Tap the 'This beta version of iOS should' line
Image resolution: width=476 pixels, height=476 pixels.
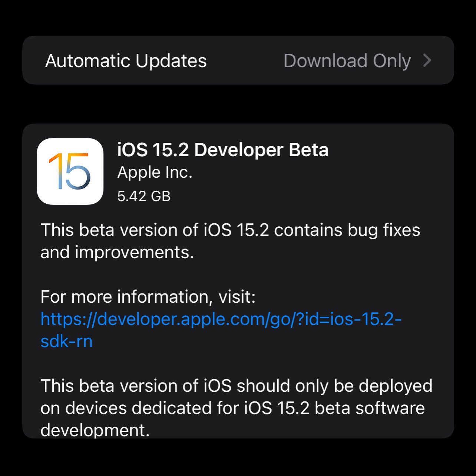[x=165, y=386]
